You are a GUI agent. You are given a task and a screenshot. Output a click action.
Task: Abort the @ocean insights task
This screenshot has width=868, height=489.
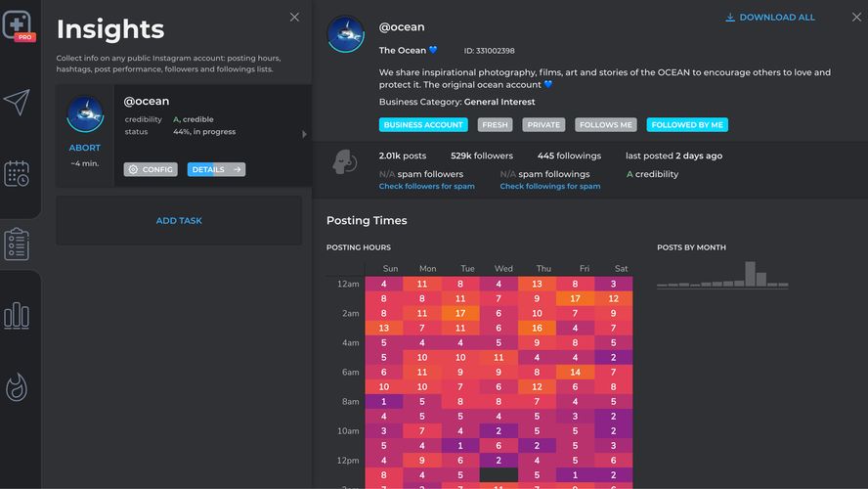click(85, 148)
